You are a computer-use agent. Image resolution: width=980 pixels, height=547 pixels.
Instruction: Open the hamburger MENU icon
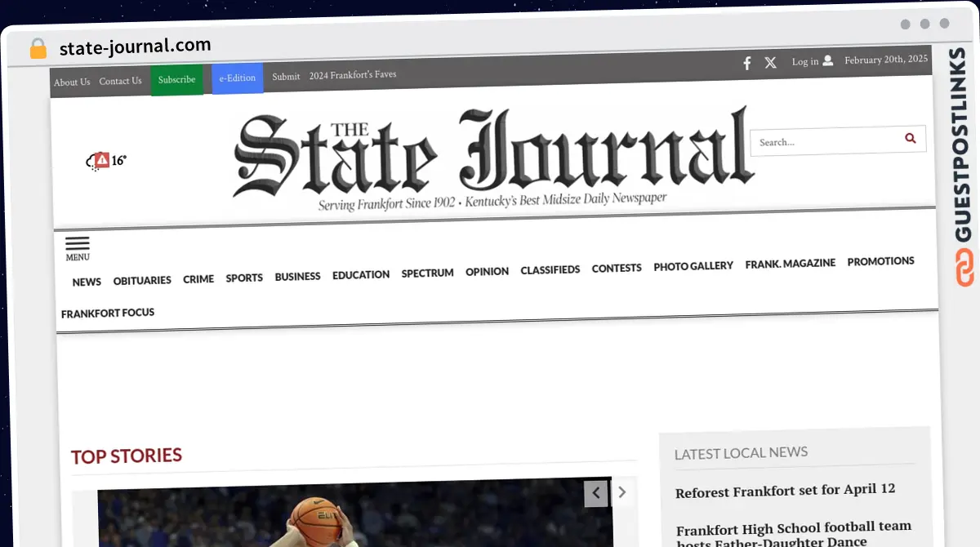coord(78,247)
